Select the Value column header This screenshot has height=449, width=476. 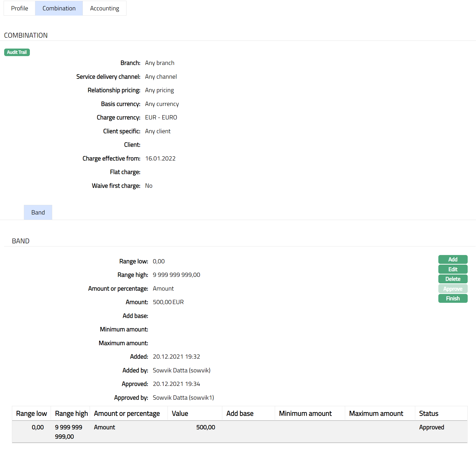tap(180, 413)
